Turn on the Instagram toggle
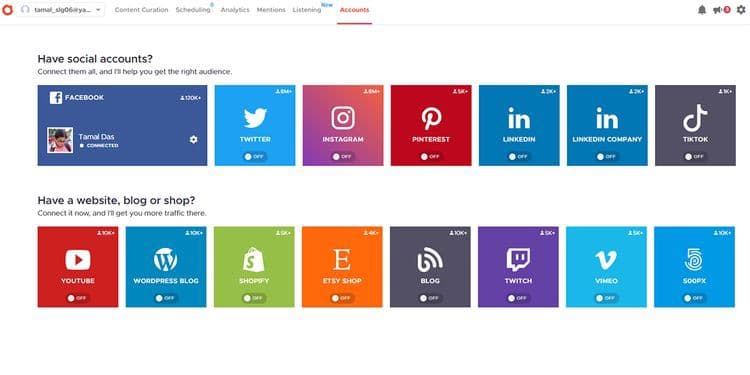Screen dimensions: 750x375 click(x=342, y=156)
